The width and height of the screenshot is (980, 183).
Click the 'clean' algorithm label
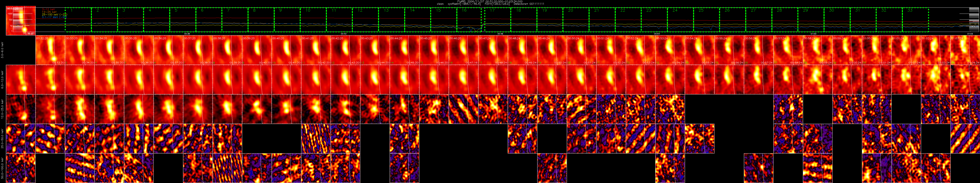point(440,4)
